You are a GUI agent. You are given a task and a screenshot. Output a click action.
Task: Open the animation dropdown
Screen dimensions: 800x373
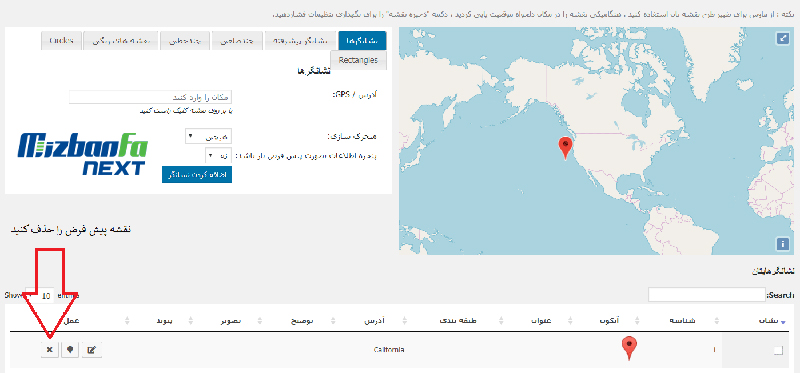tap(208, 136)
